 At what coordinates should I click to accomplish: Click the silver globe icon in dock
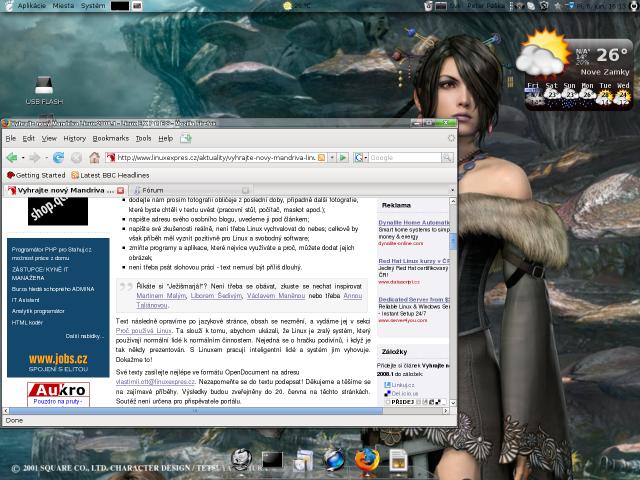241,460
